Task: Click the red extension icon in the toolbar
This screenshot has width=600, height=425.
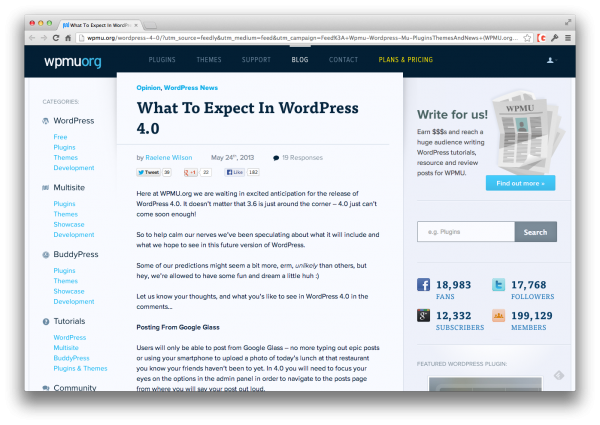Action: point(541,38)
